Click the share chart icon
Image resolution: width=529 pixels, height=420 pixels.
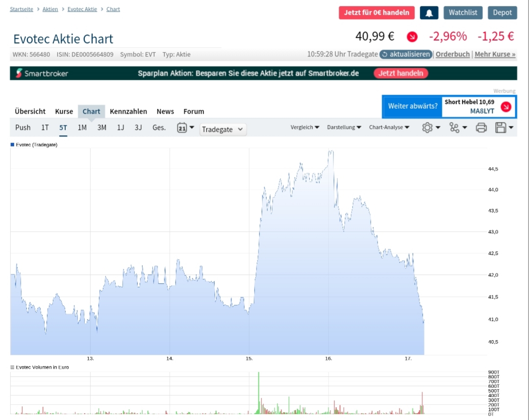[454, 127]
